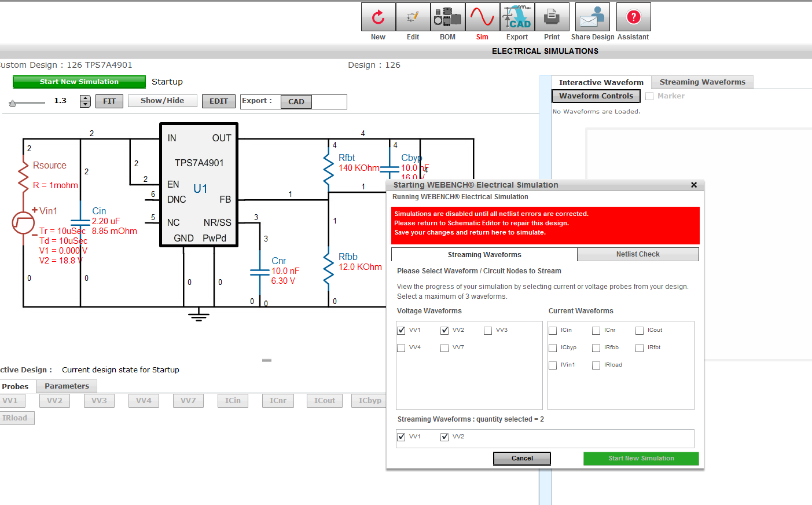Switch to the Netlist Check tab
Screen dimensions: 812x505
click(638, 254)
